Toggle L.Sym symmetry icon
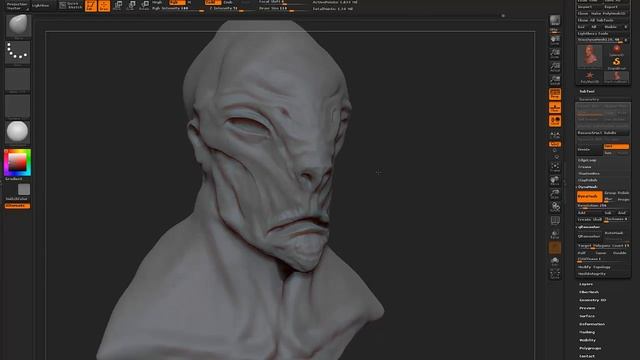 click(x=555, y=134)
